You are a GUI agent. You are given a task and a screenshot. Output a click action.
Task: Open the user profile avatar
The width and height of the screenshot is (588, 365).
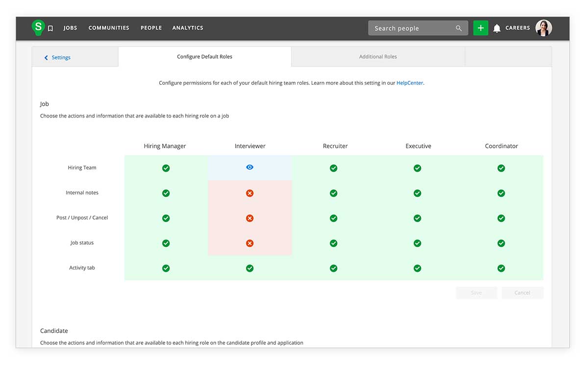pyautogui.click(x=543, y=28)
